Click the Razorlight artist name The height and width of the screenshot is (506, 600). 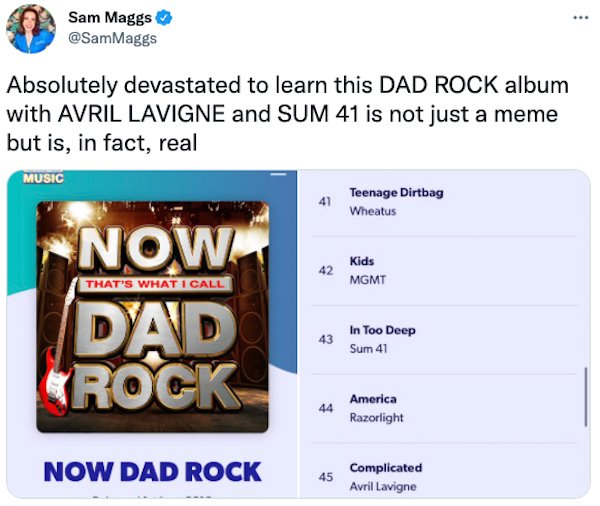377,418
